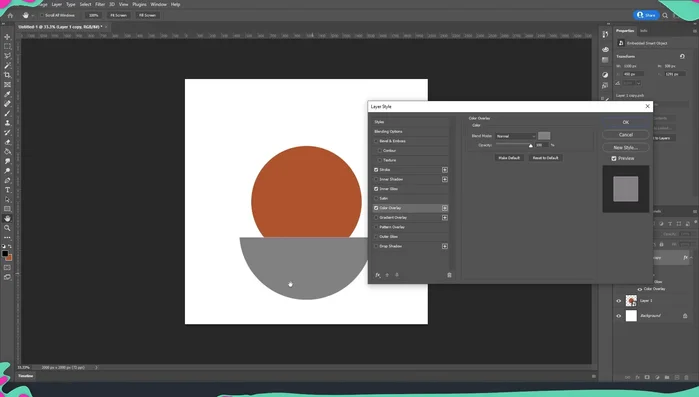Open the Select menu
Screen dimensions: 699x397
[85, 4]
